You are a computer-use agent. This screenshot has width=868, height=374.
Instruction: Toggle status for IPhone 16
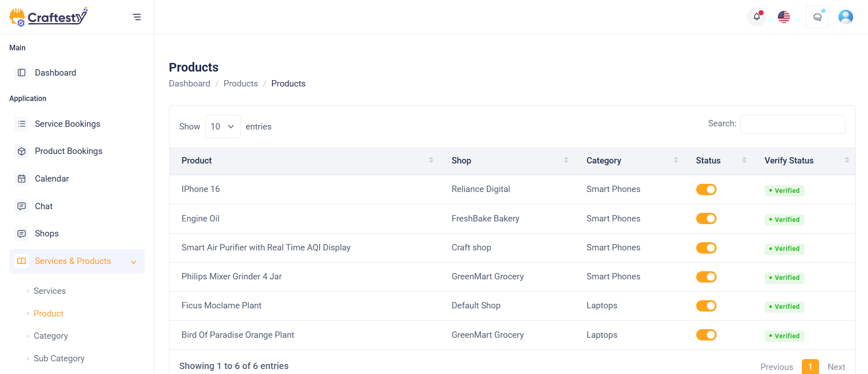706,189
